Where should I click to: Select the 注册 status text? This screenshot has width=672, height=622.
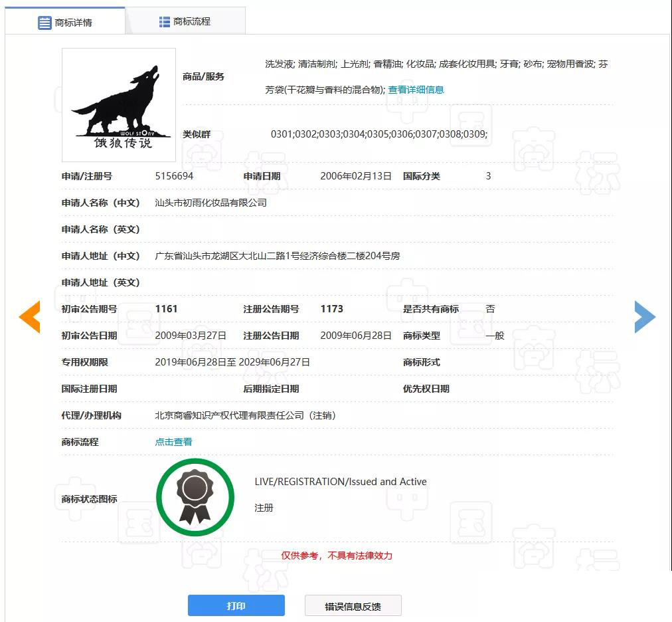(x=264, y=508)
